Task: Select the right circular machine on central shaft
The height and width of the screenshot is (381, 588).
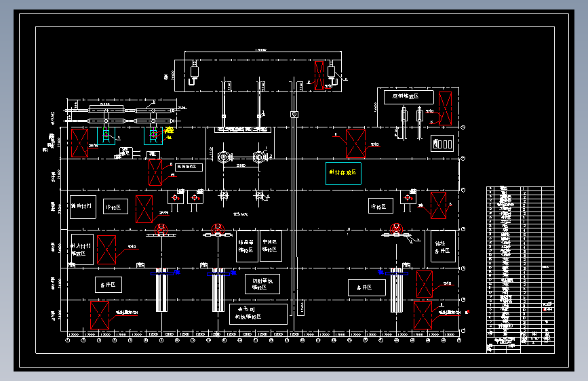Action: pos(259,157)
